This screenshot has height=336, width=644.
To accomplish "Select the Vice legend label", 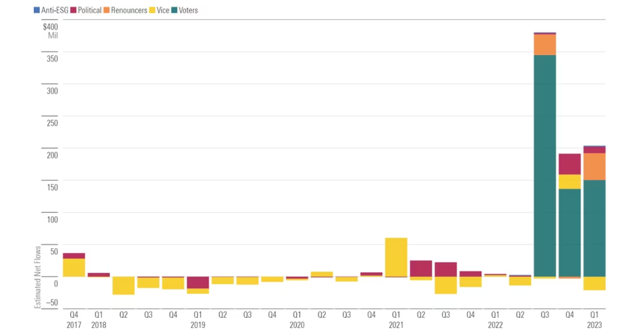I will [x=163, y=10].
